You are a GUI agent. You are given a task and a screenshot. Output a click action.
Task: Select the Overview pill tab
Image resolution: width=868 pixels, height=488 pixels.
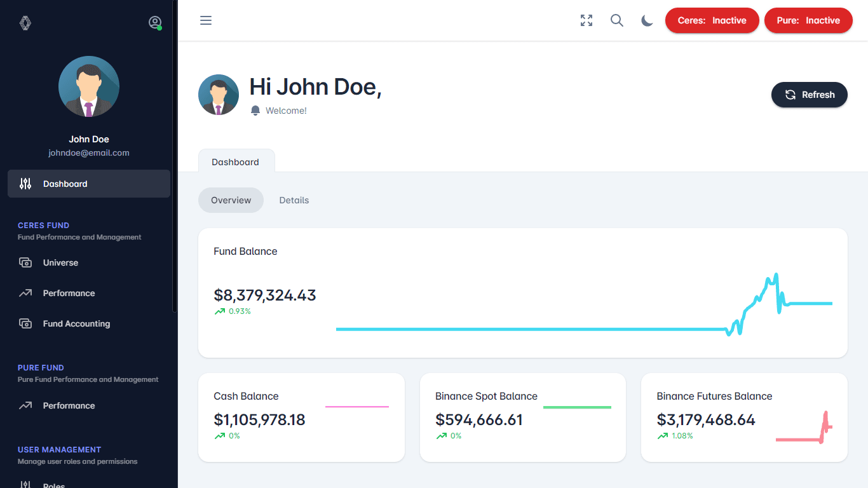click(231, 200)
